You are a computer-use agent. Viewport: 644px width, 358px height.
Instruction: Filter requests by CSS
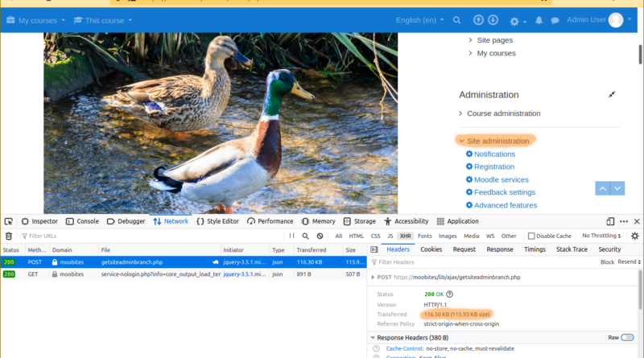(x=375, y=236)
